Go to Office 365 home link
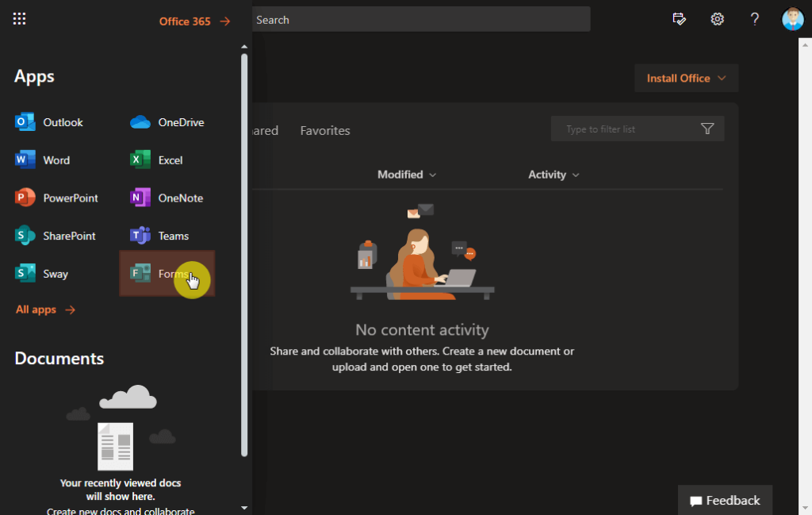The image size is (812, 515). point(194,21)
